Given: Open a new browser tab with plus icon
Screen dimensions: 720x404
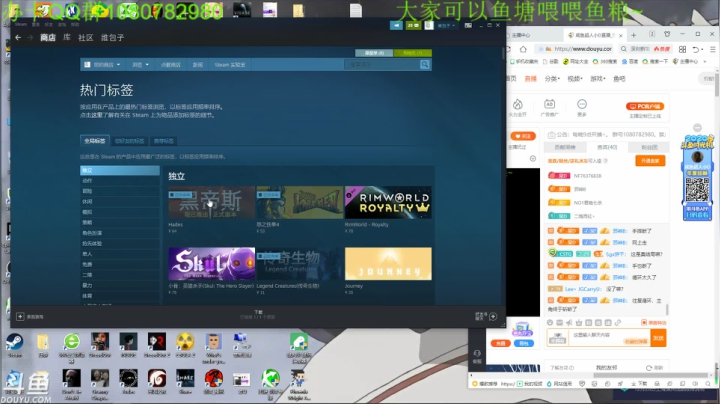Looking at the screenshot, I should click(x=633, y=35).
